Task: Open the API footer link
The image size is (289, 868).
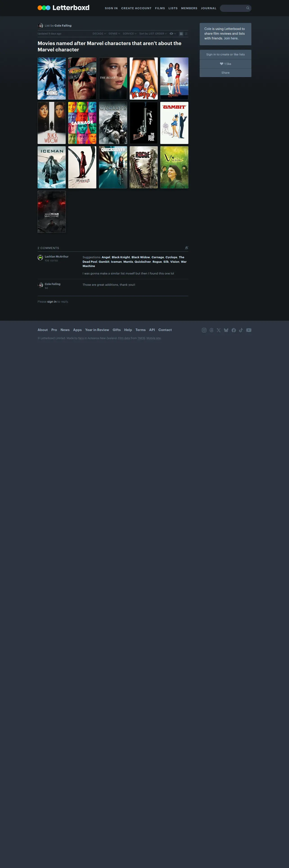Action: 152,330
